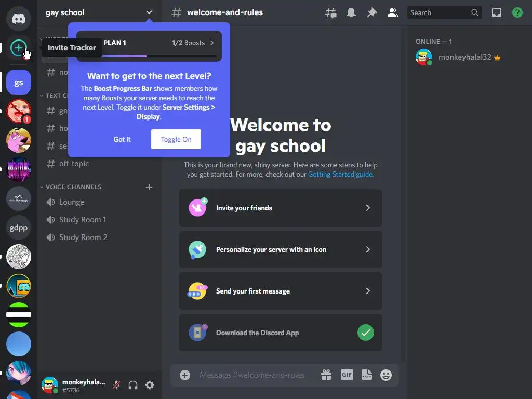Select the gs server icon
Viewport: 532px width, 399px height.
(x=18, y=82)
